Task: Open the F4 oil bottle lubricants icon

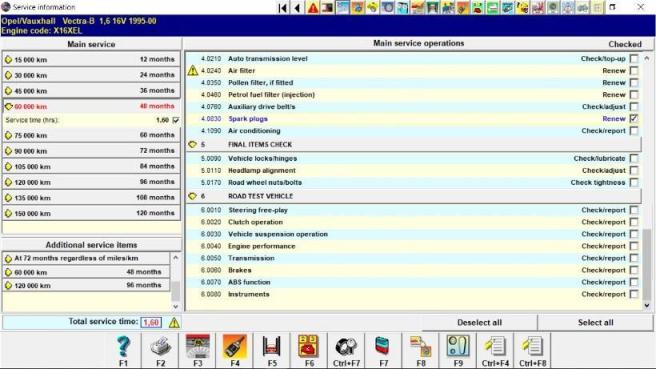Action: [235, 346]
